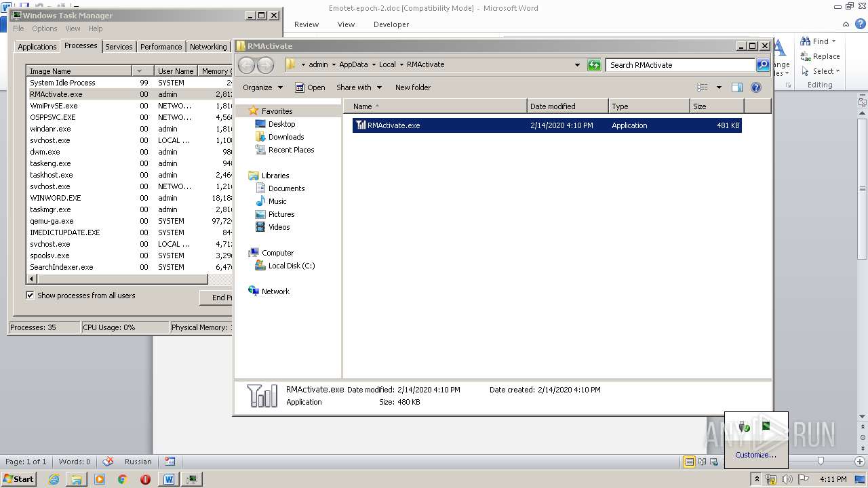Select WINWORD.EXE process row
Viewport: 868px width, 488px height.
tap(130, 198)
